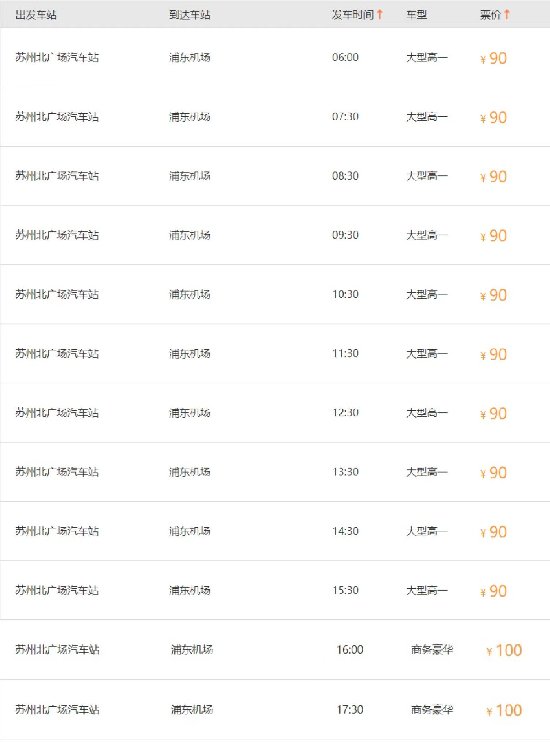Click the ¥90 price for 11:30 bus

(494, 354)
